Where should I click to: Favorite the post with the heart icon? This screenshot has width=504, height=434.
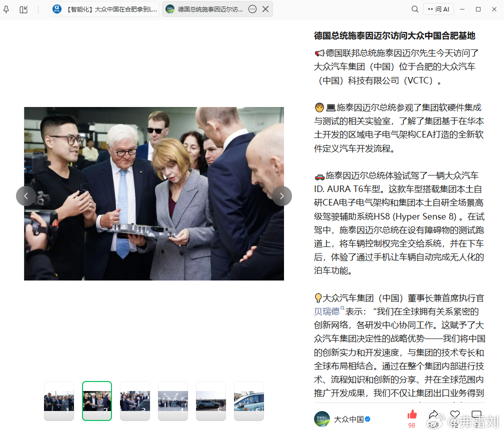tap(455, 414)
